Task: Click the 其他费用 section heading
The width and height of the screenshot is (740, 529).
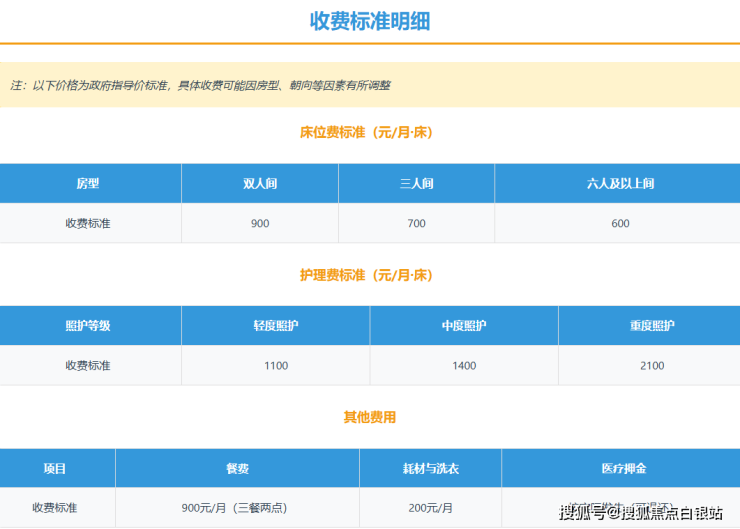Action: [x=369, y=417]
